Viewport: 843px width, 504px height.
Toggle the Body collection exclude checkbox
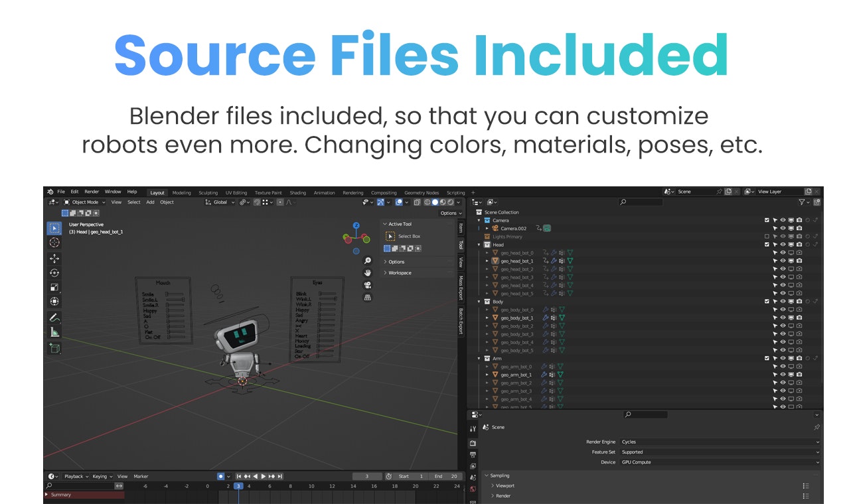tap(767, 302)
